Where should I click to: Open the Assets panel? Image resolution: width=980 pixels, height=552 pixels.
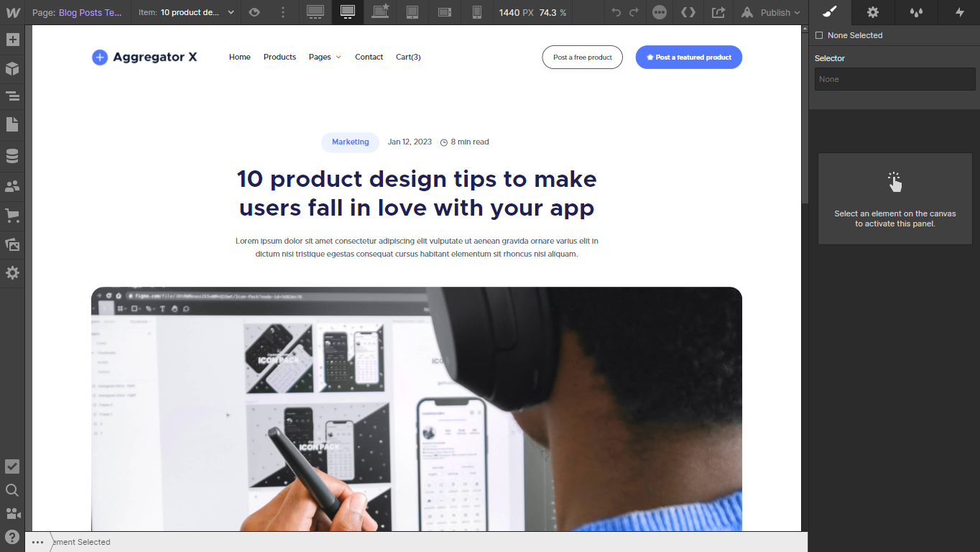(12, 244)
